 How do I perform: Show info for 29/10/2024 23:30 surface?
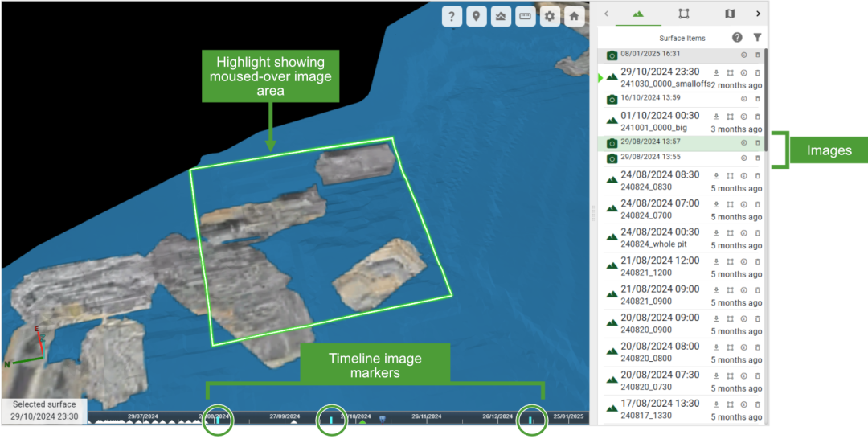click(744, 72)
